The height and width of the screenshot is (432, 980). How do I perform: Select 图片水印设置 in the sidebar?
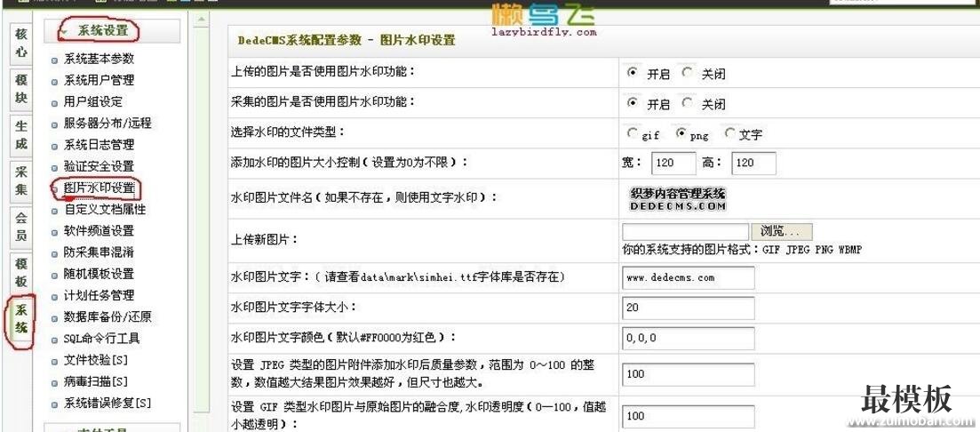pyautogui.click(x=99, y=188)
